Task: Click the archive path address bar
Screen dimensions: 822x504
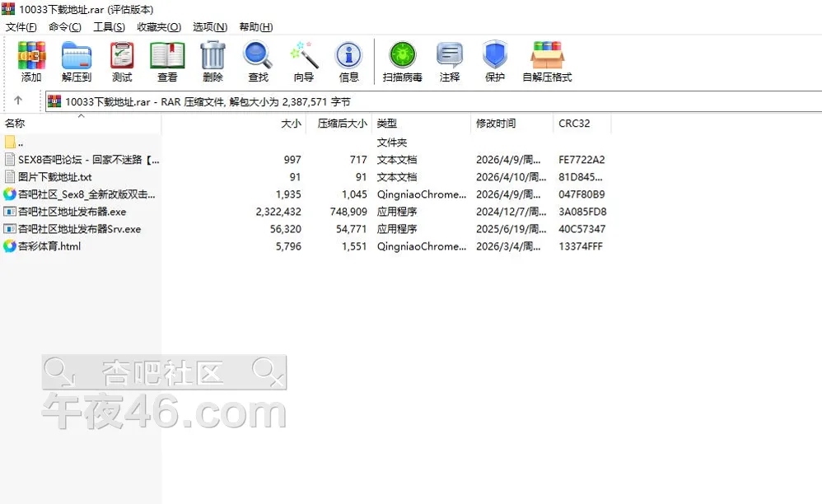Action: pos(437,102)
